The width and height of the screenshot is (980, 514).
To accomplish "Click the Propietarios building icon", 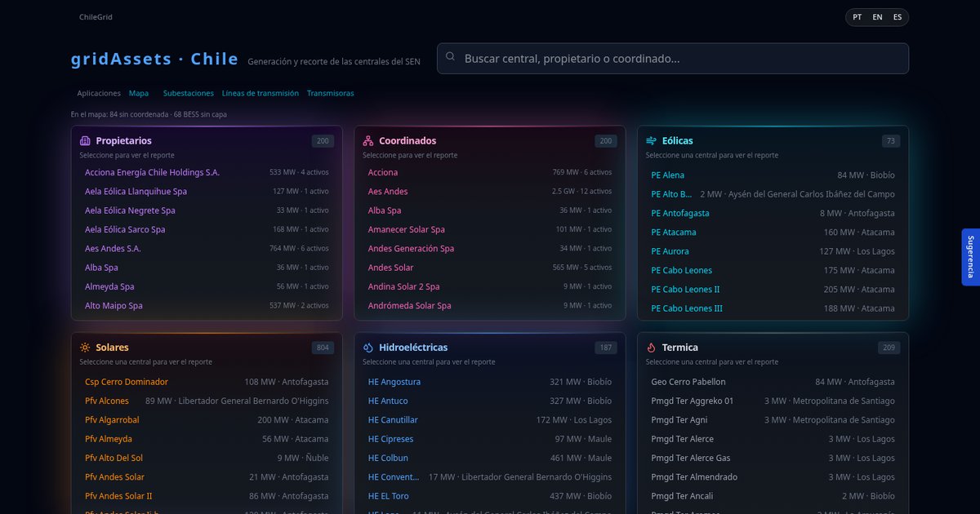I will point(85,141).
